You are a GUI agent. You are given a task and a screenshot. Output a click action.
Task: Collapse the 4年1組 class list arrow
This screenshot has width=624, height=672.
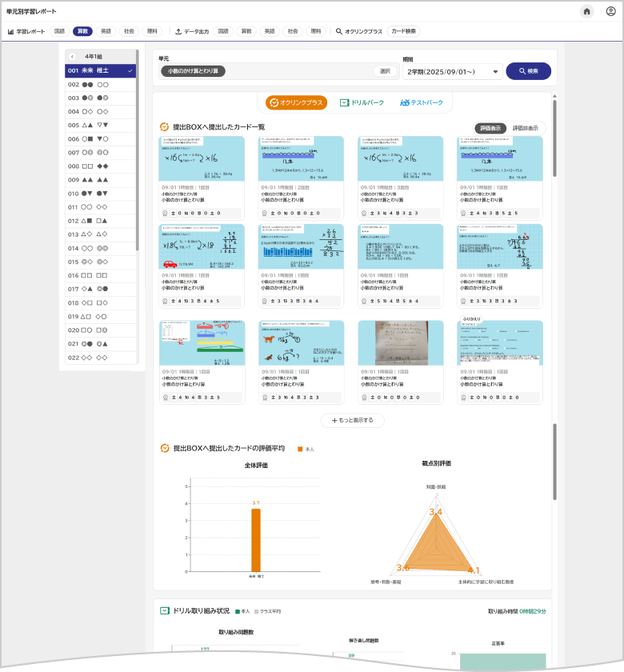coord(72,57)
